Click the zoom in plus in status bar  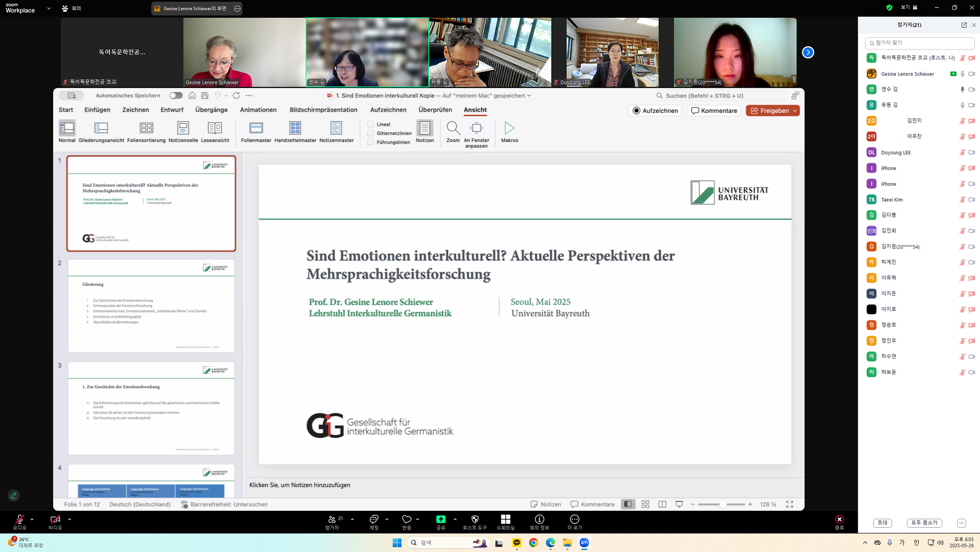(750, 504)
